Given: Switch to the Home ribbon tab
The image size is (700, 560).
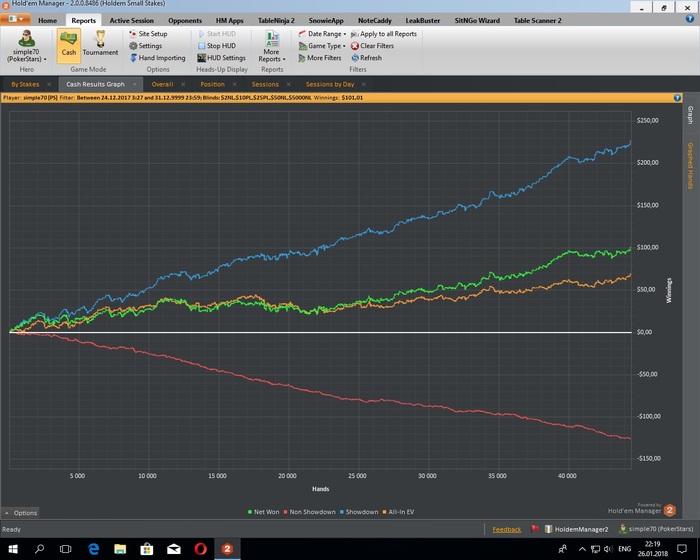Looking at the screenshot, I should pyautogui.click(x=47, y=20).
